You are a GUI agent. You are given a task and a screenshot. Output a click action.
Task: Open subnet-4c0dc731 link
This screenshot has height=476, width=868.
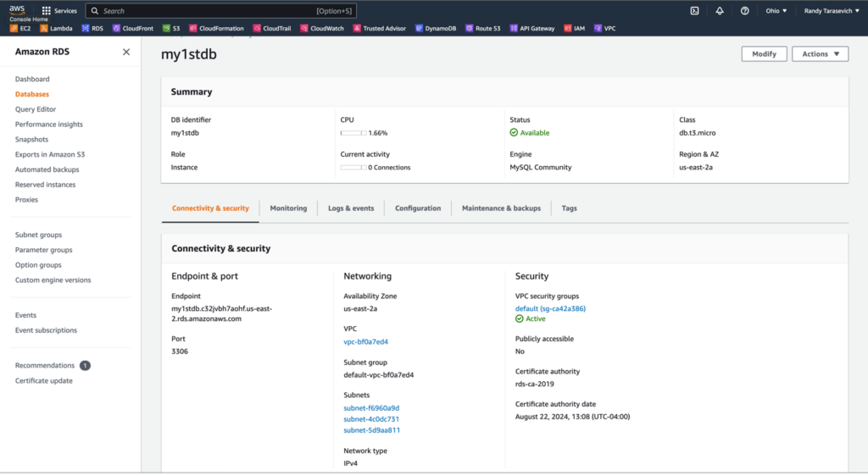coord(371,419)
